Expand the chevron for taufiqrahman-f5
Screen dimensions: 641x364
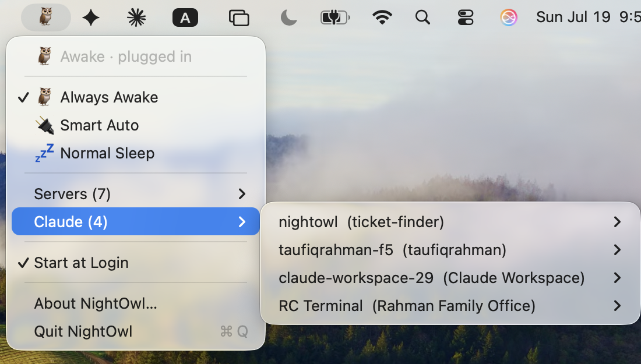(x=617, y=250)
